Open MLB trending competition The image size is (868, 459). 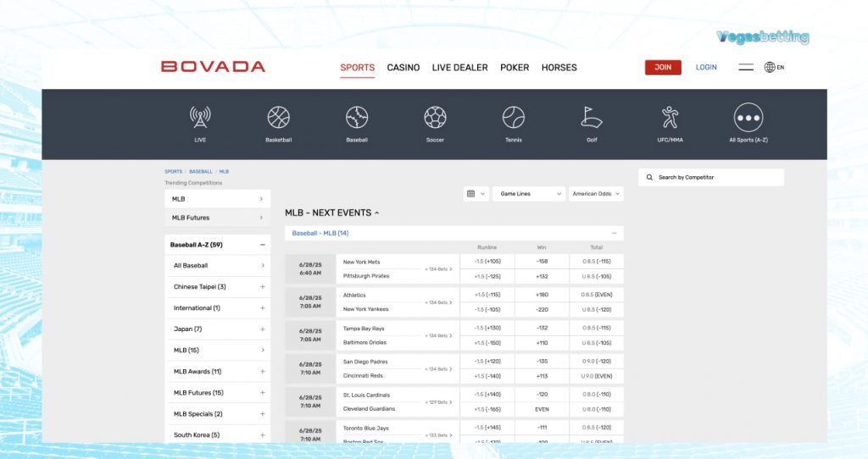coord(218,199)
